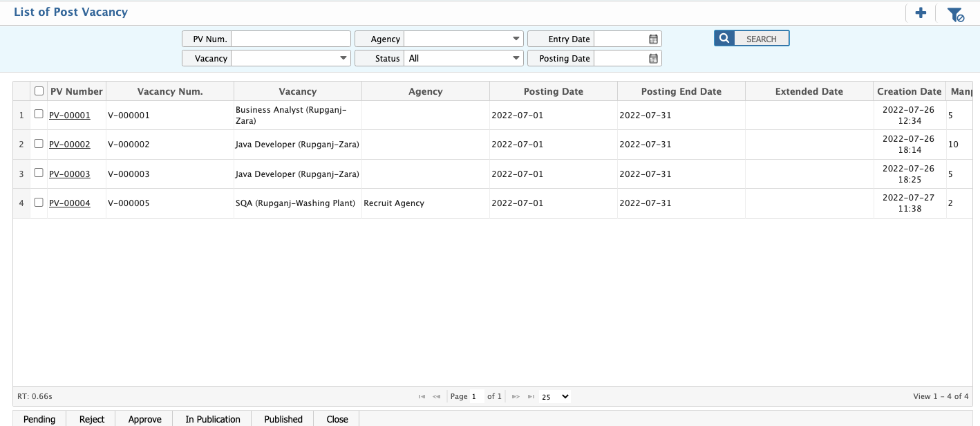Viewport: 980px width, 426px height.
Task: Clear filters using the filter-clear icon
Action: [x=956, y=12]
